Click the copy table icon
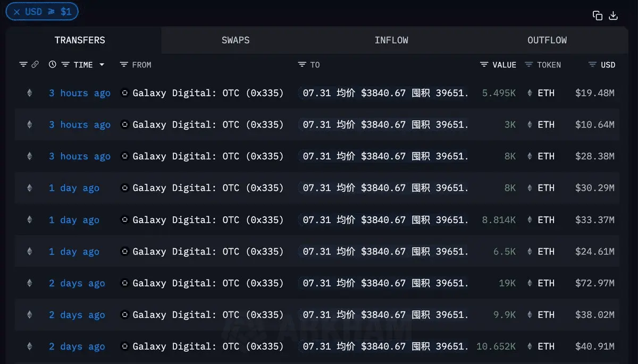 click(x=598, y=15)
